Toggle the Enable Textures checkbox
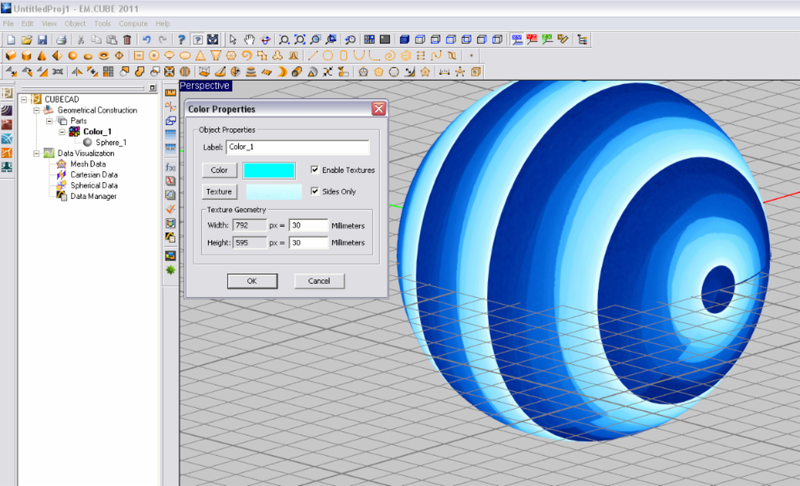Image resolution: width=800 pixels, height=486 pixels. coord(315,170)
